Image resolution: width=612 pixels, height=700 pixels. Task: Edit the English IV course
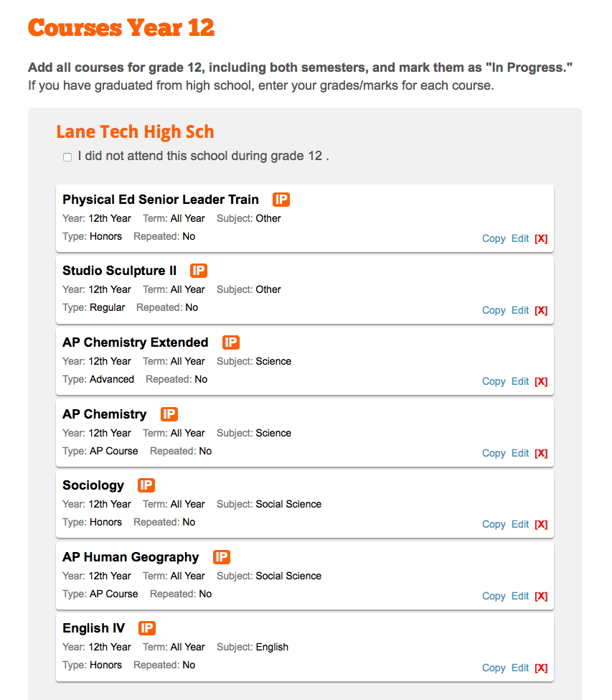tap(520, 668)
